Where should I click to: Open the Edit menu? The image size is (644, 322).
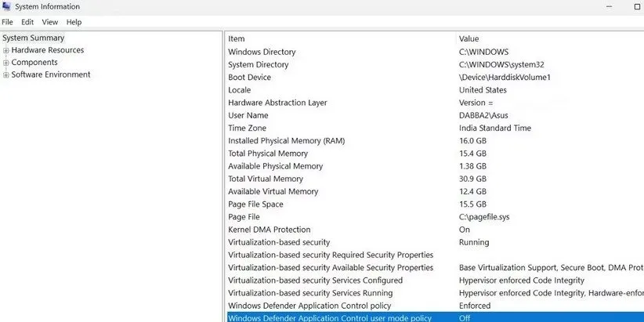pos(27,22)
